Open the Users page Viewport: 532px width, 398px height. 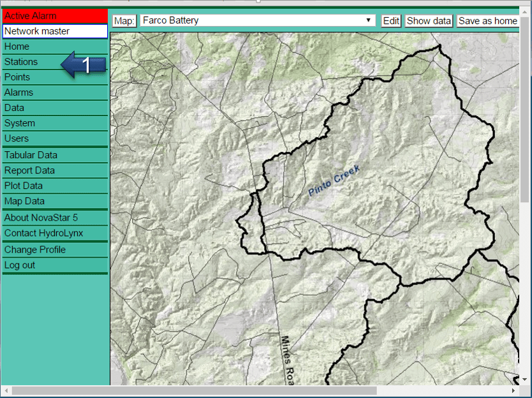coord(17,138)
